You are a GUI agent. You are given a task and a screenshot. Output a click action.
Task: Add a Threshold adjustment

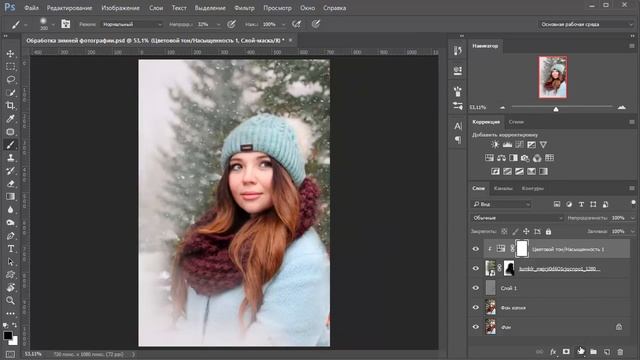[x=519, y=171]
